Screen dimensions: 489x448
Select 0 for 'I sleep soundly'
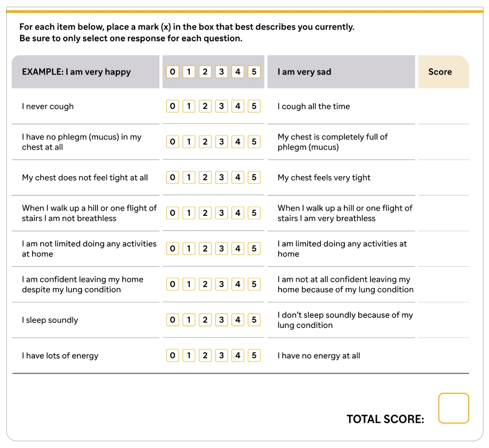coord(172,320)
